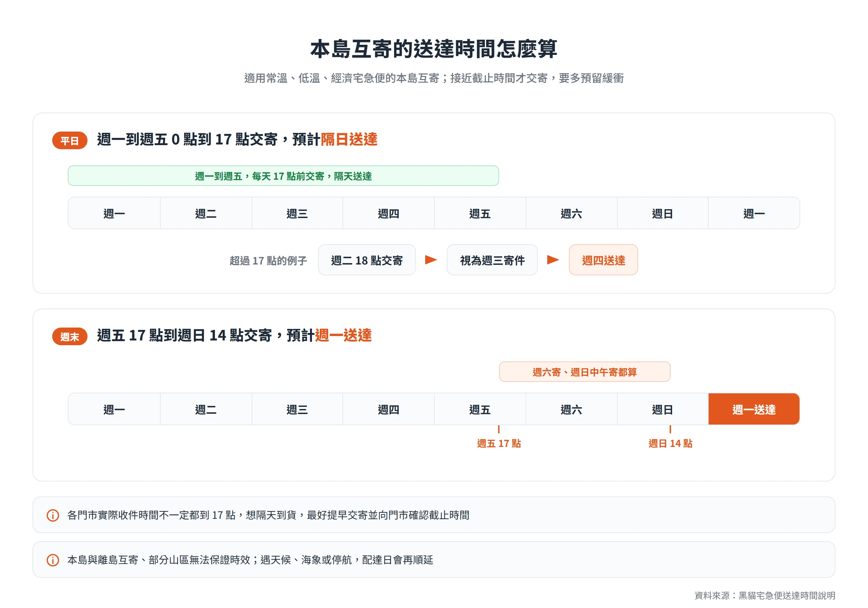Viewport: 868px width, 608px height.
Task: Click the 週二 18 點交寄 box
Action: click(x=367, y=260)
